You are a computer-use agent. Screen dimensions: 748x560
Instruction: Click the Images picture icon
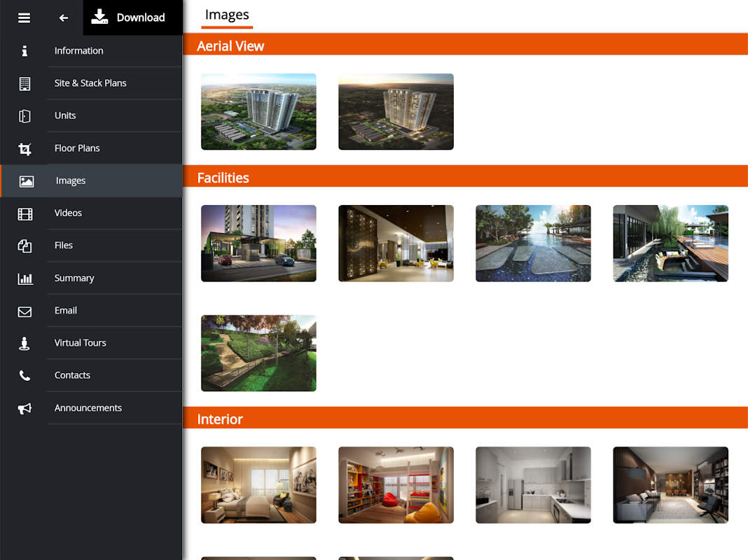pos(26,181)
